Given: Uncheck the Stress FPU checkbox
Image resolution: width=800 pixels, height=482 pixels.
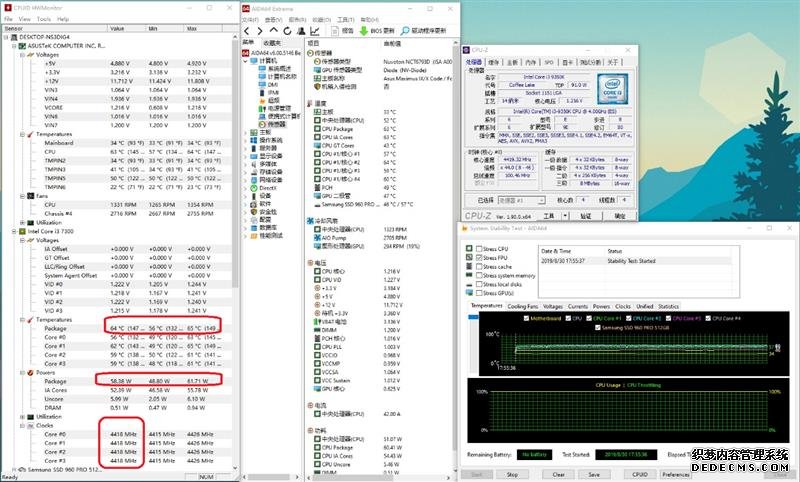Looking at the screenshot, I should (479, 258).
